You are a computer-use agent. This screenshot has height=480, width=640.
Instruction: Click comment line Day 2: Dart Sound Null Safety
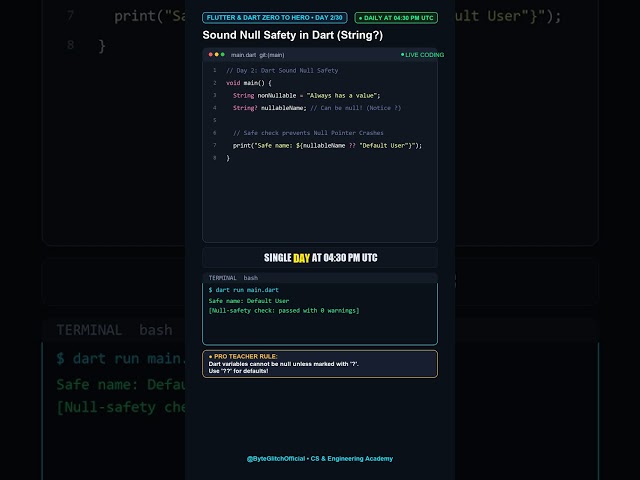[282, 70]
